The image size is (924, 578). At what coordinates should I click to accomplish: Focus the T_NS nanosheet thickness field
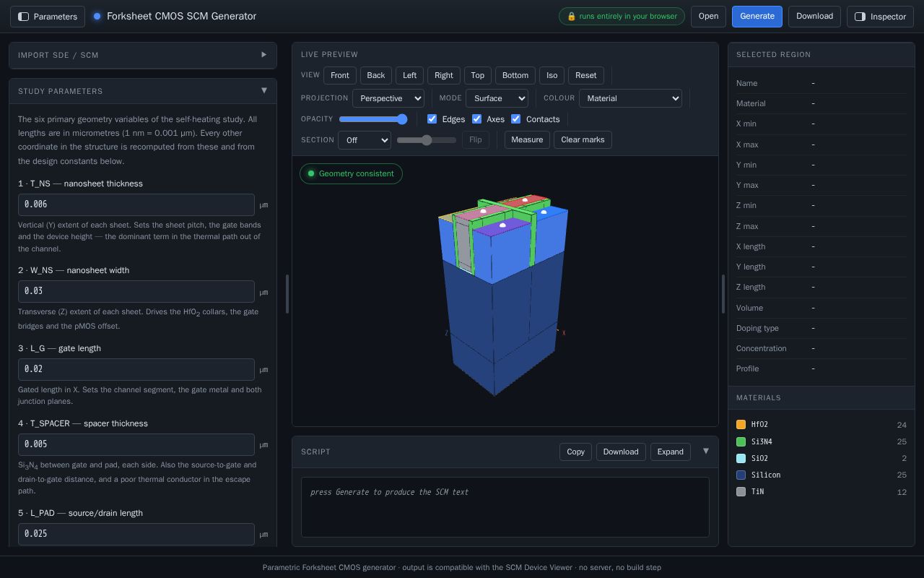tap(136, 204)
